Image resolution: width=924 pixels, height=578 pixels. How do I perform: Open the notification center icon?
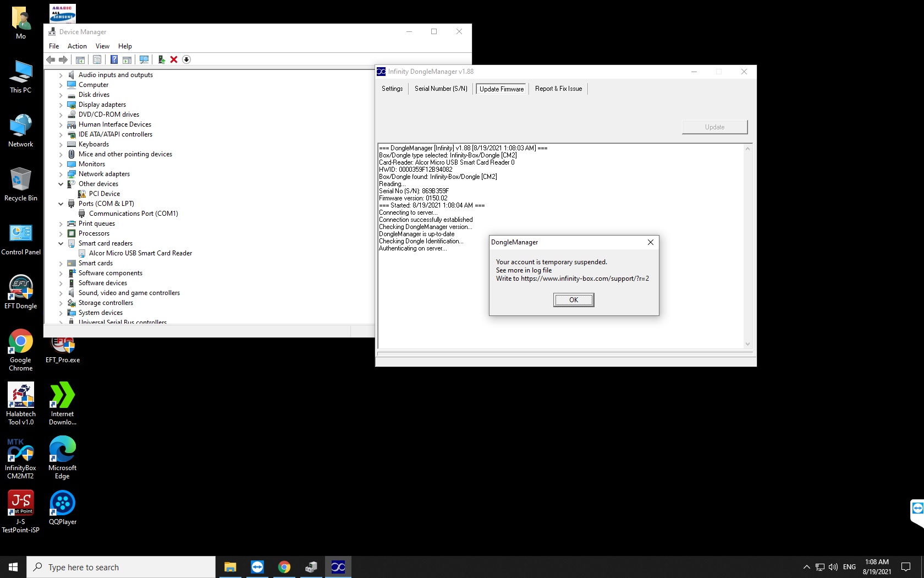[906, 567]
